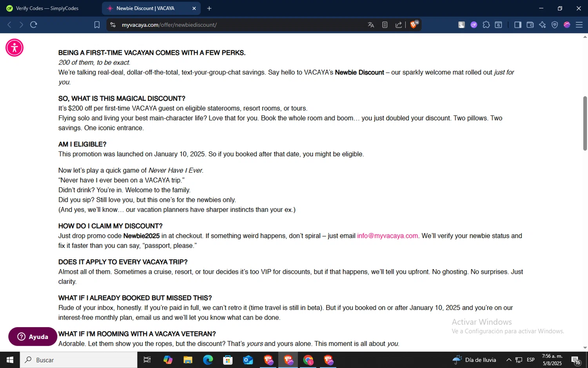
Task: Open the browser hamburger menu
Action: 579,25
